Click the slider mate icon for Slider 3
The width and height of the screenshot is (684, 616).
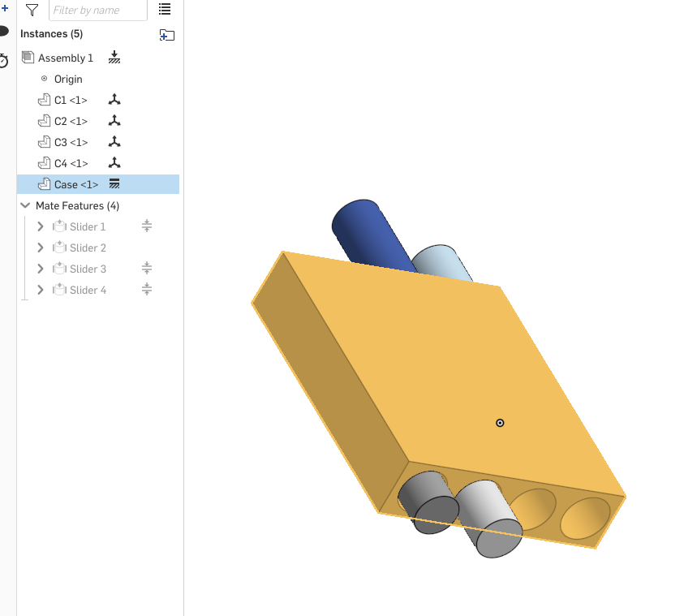(59, 269)
